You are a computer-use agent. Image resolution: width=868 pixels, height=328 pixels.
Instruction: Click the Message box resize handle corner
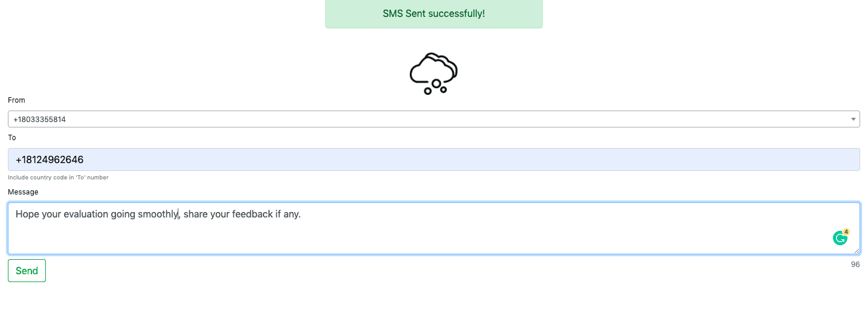[857, 251]
